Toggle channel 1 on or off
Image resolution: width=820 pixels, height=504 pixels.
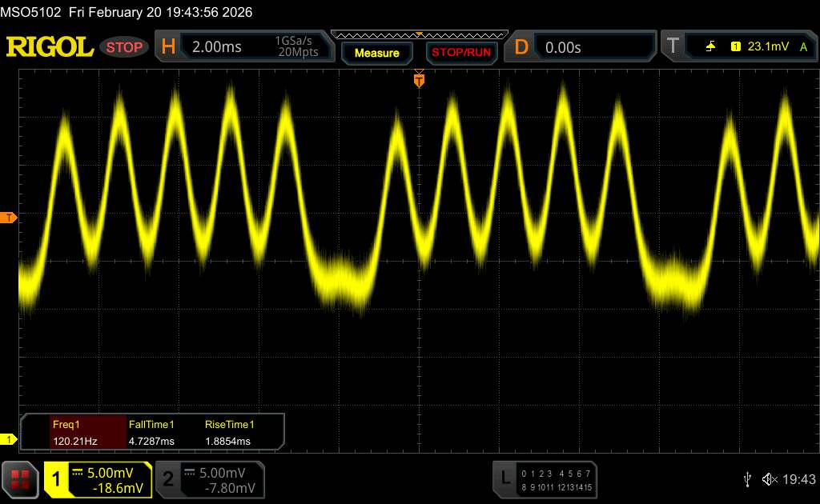pyautogui.click(x=98, y=479)
